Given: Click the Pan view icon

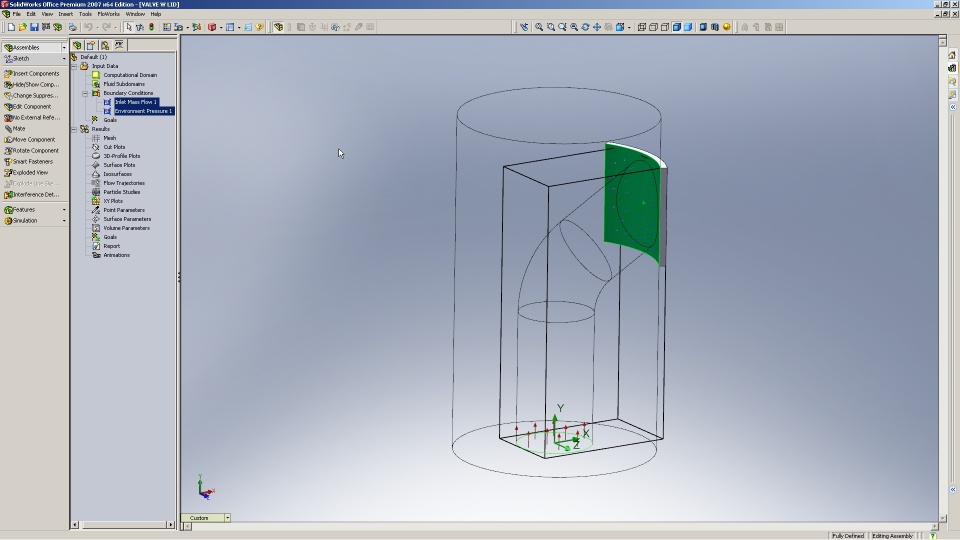Looking at the screenshot, I should (597, 27).
